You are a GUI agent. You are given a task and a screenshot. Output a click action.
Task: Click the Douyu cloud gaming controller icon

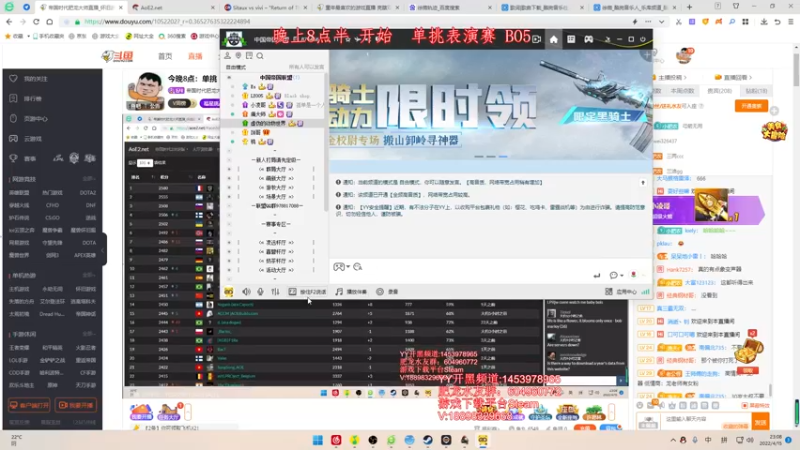13,138
